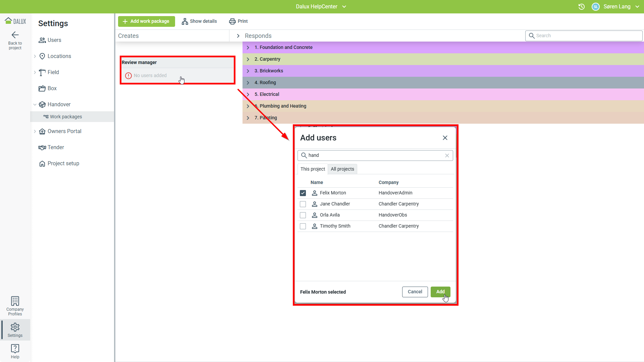This screenshot has width=644, height=362.
Task: Select the Timothy Smith checkbox
Action: [303, 226]
